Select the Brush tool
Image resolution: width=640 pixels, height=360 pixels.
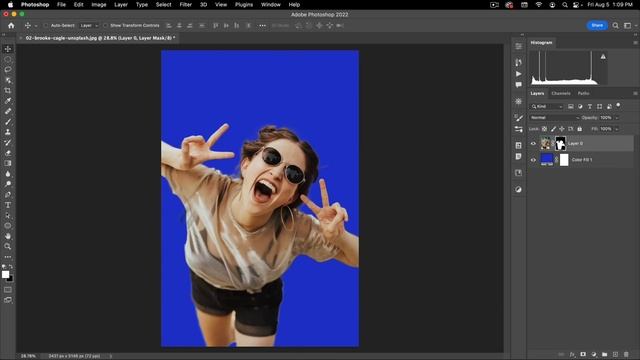[8, 122]
